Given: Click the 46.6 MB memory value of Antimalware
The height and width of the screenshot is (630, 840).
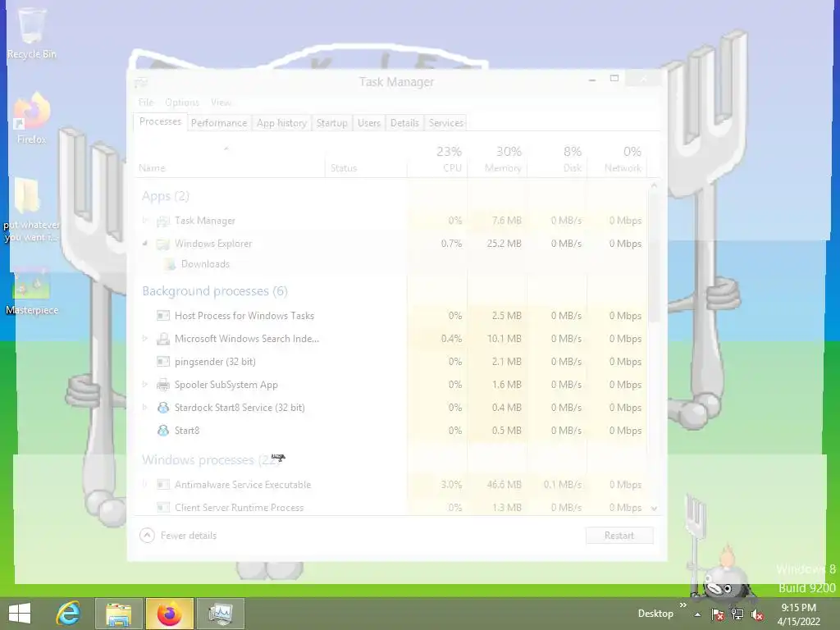Looking at the screenshot, I should tap(504, 485).
